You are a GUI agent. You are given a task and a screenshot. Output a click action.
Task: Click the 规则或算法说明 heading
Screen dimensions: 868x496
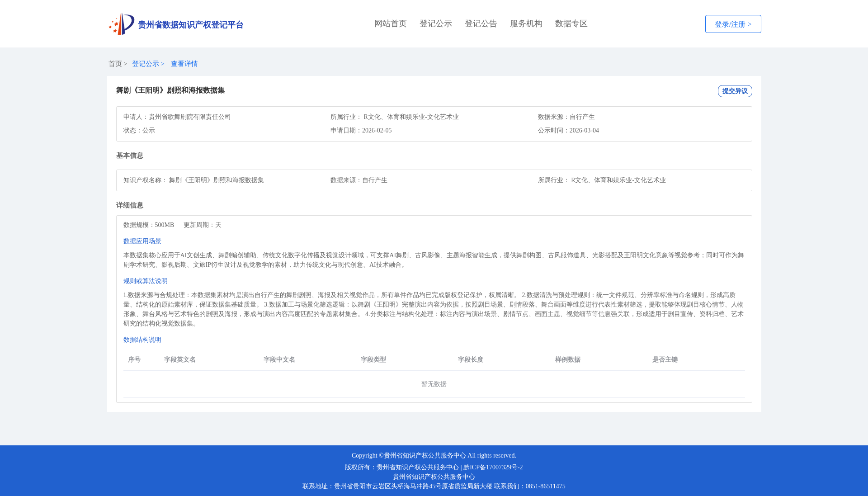click(x=146, y=281)
